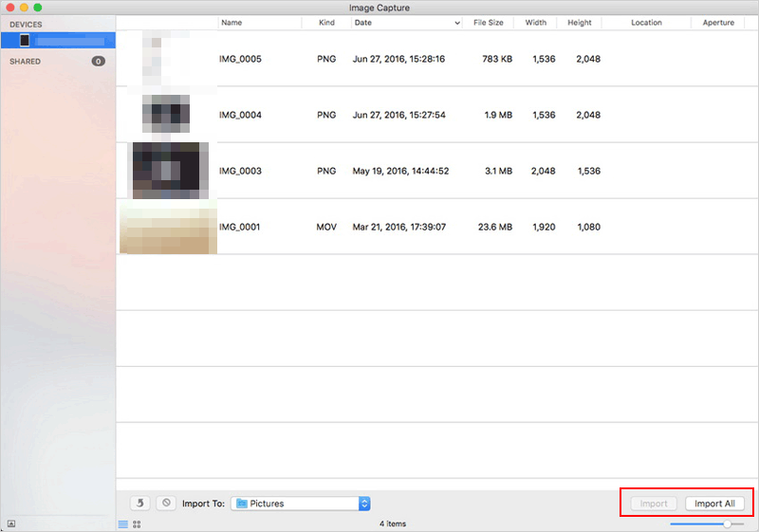The image size is (759, 532).
Task: Switch to icon grid view
Action: tap(137, 524)
